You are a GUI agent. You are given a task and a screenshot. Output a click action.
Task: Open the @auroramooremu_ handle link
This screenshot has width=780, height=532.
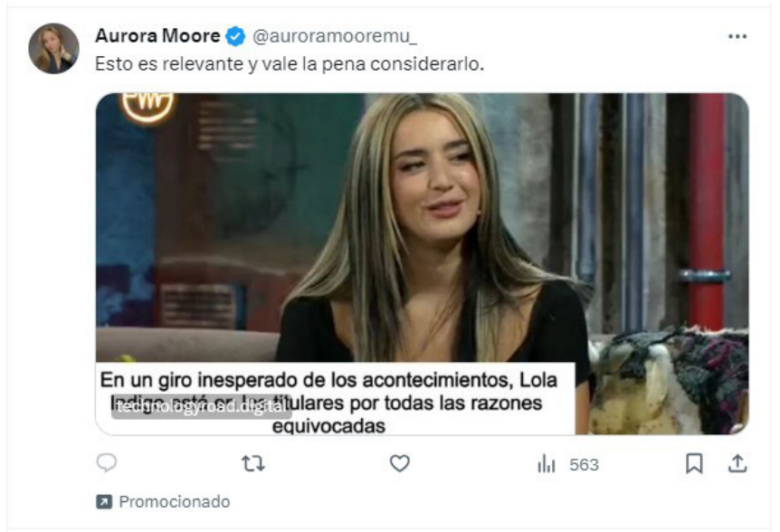[x=335, y=36]
